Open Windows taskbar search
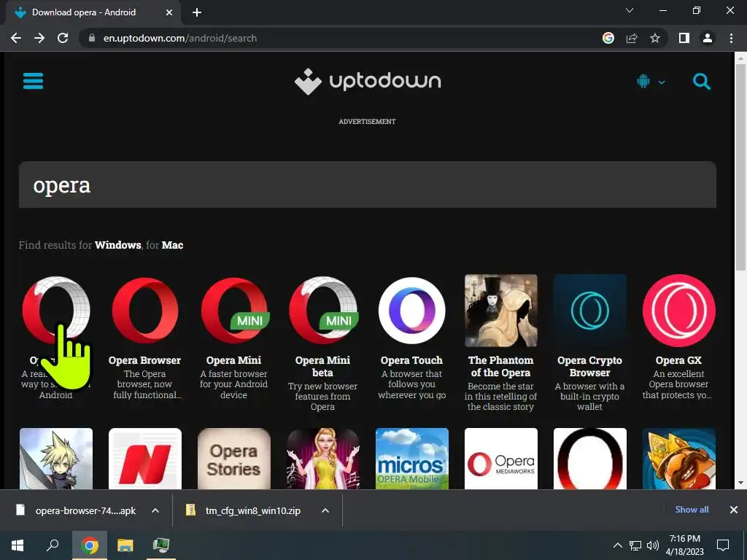Screen dimensions: 747x560 tap(53, 545)
